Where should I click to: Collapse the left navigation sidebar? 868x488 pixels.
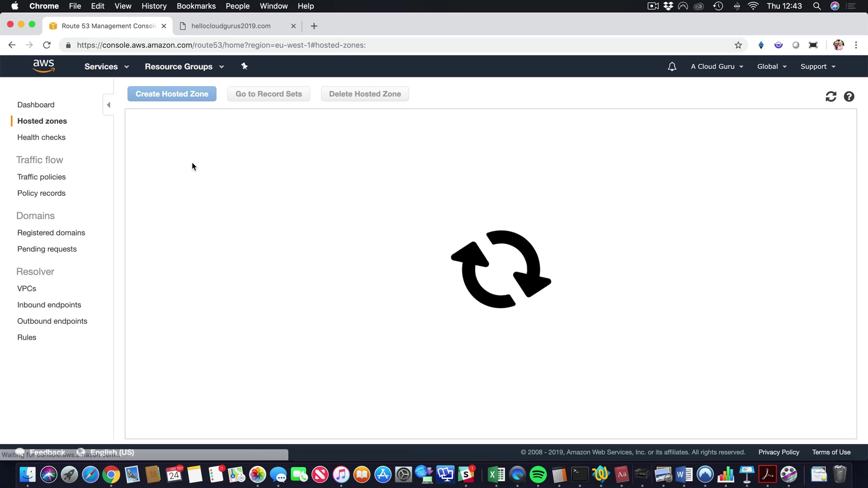click(108, 105)
